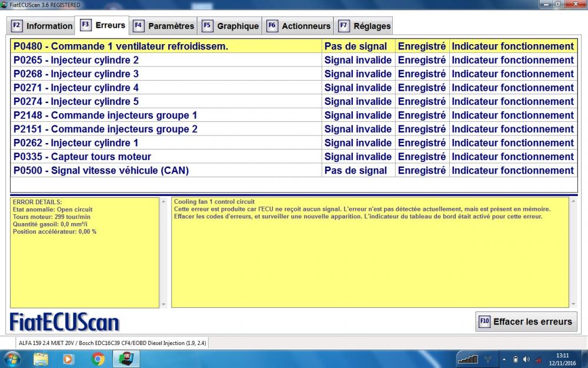
Task: Select error P0500 Signal vitesse véhicule (CAN)
Action: [293, 171]
